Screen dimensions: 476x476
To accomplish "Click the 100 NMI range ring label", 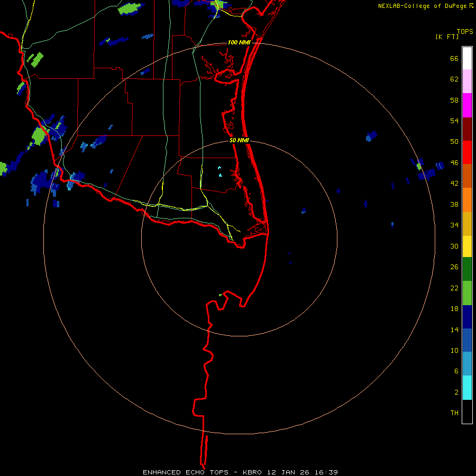I will point(239,42).
